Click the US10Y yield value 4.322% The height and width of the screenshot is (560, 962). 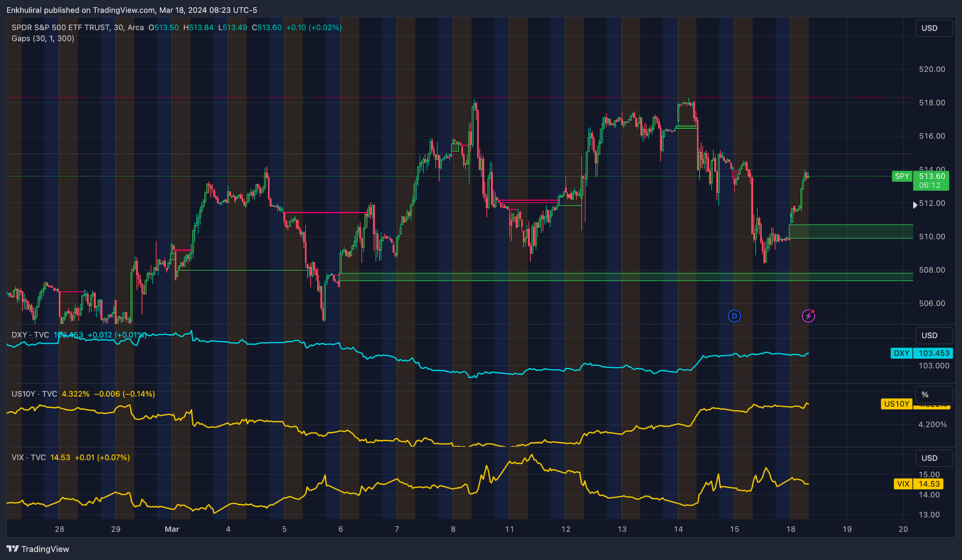76,394
